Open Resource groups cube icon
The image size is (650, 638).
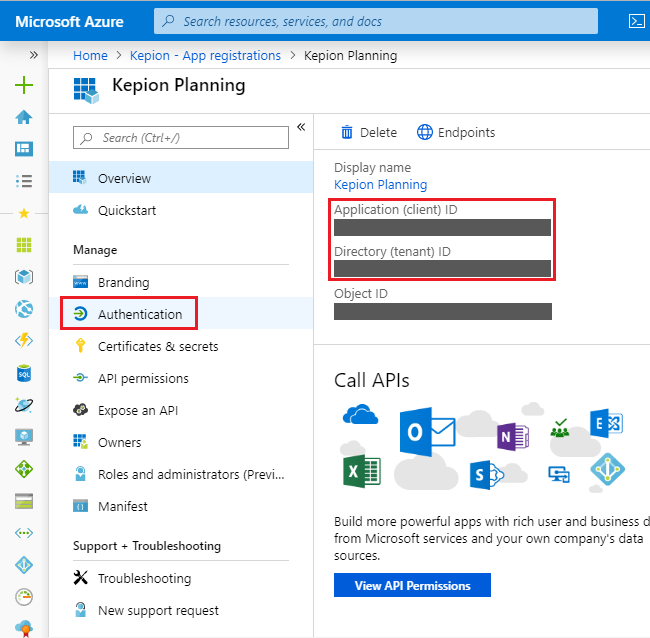pos(24,277)
